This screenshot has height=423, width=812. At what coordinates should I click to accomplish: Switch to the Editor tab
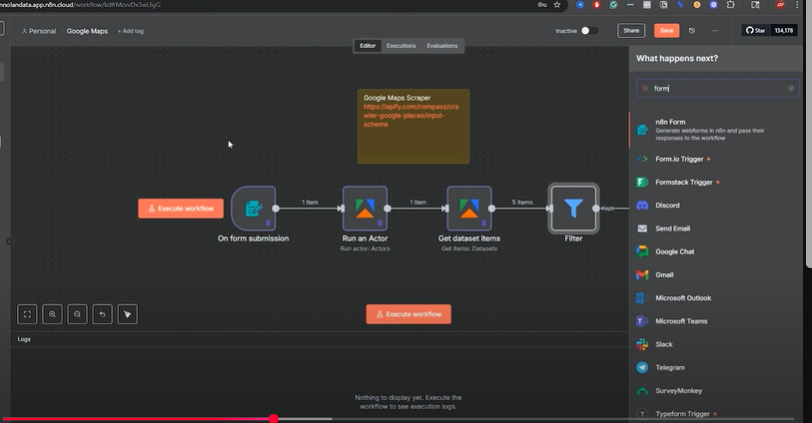click(368, 46)
